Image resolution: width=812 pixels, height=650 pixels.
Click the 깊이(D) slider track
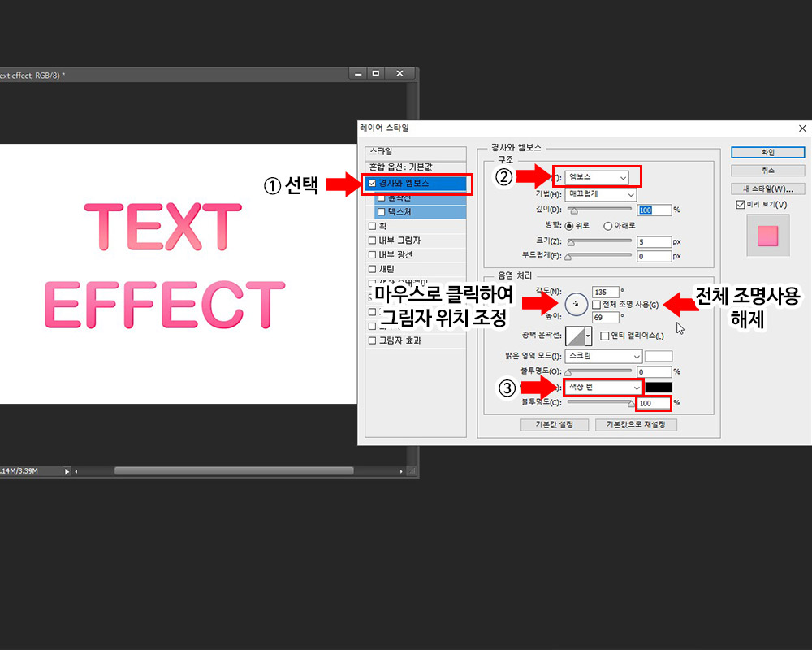[600, 209]
